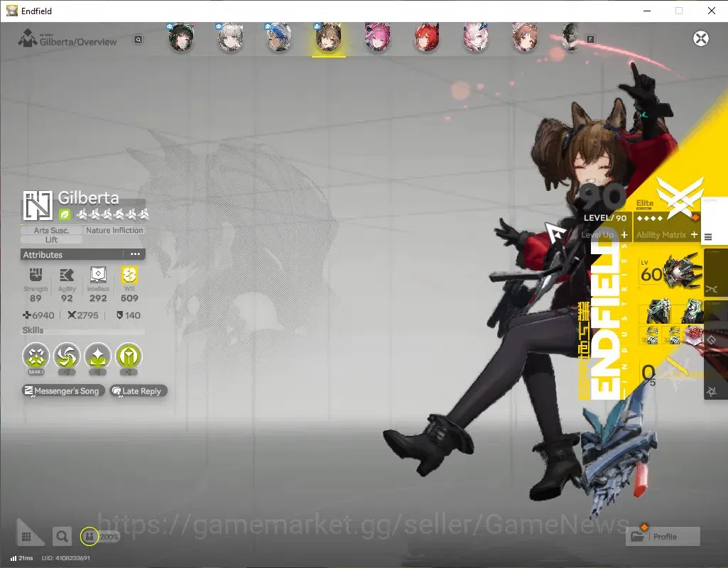728x568 pixels.
Task: Click the four elite diamond markers
Action: tap(650, 218)
